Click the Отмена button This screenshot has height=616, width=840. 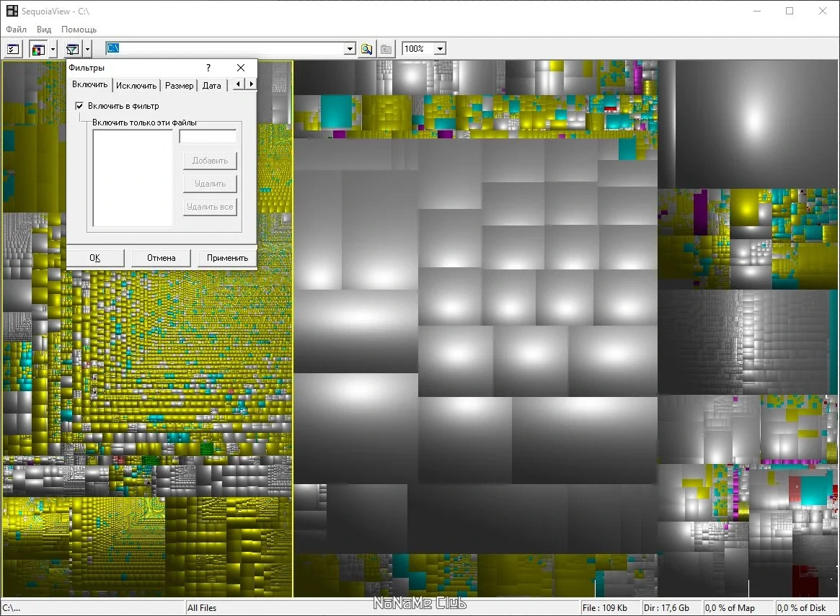pos(162,258)
